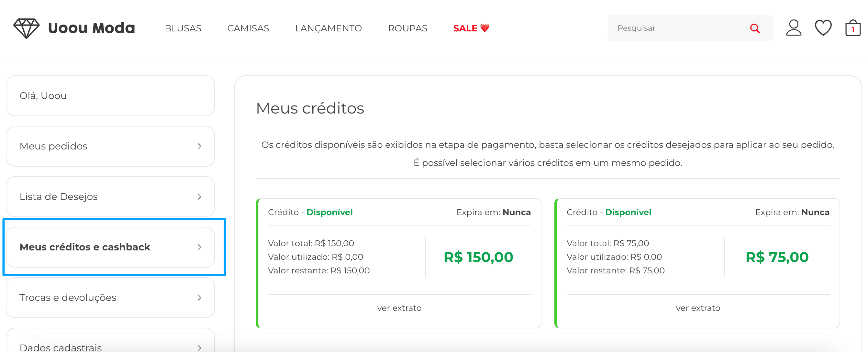Click the red heart next to SALE

pyautogui.click(x=485, y=28)
